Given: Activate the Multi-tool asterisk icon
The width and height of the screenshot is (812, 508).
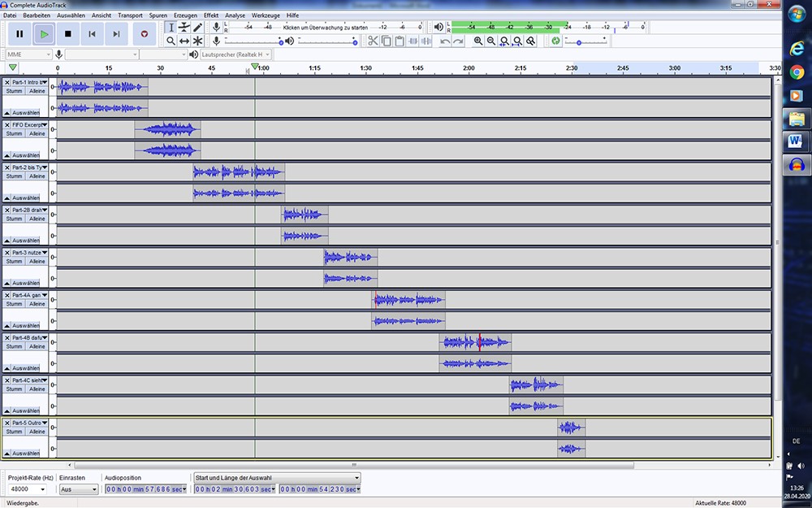Looking at the screenshot, I should pos(198,41).
